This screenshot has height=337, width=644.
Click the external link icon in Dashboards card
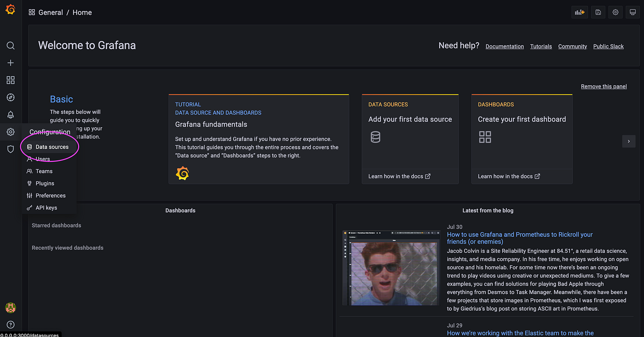click(537, 176)
